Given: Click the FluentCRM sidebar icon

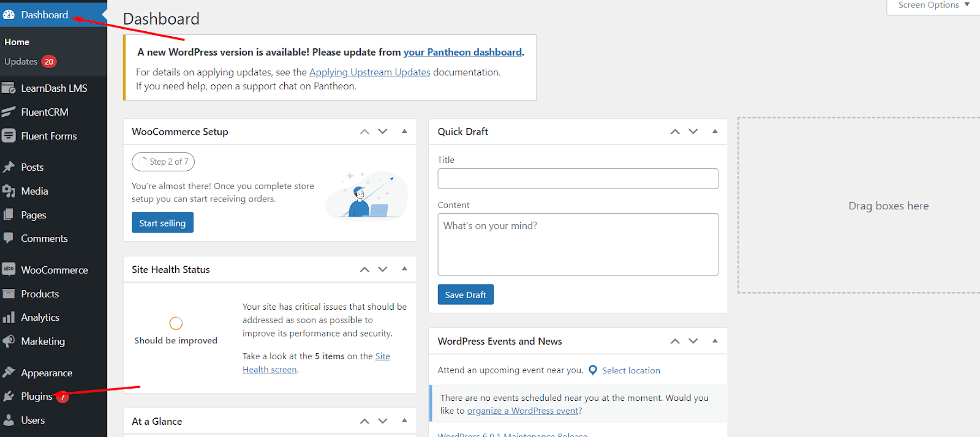Looking at the screenshot, I should 9,112.
